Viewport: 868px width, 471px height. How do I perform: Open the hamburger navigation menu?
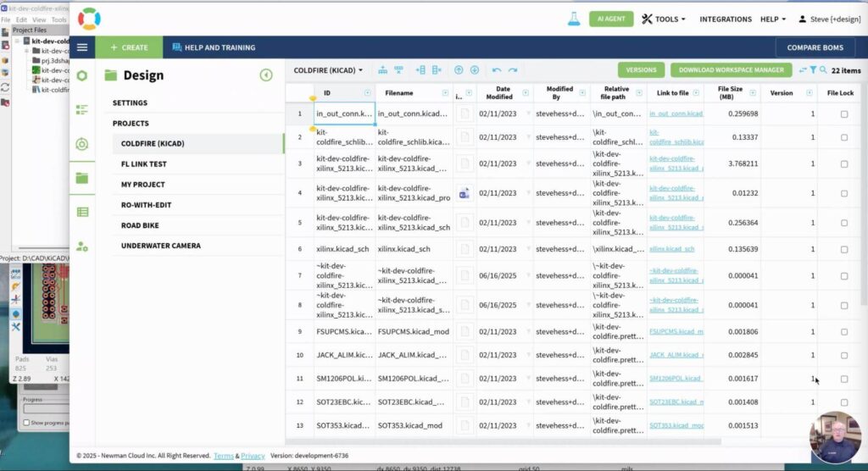pos(82,47)
